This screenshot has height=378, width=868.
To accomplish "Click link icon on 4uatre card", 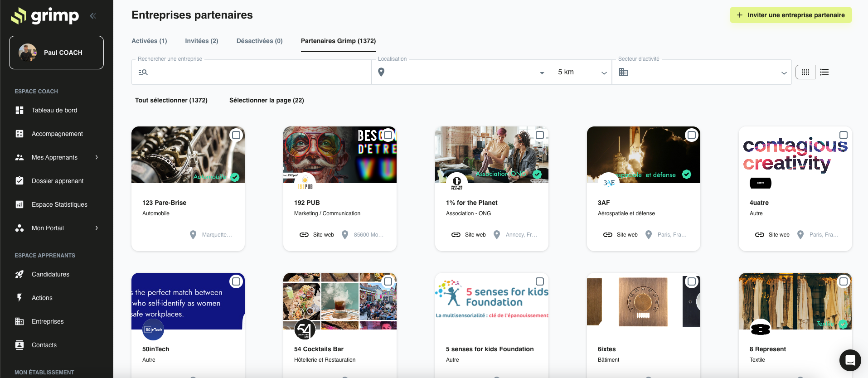I will (760, 235).
